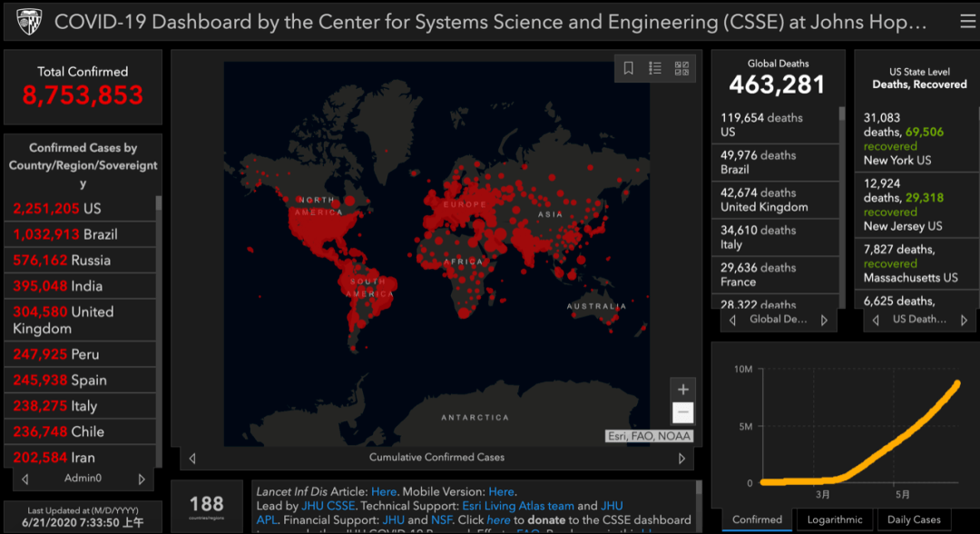Click 42,674 deaths United Kingdom entry
The image size is (980, 534).
click(775, 200)
